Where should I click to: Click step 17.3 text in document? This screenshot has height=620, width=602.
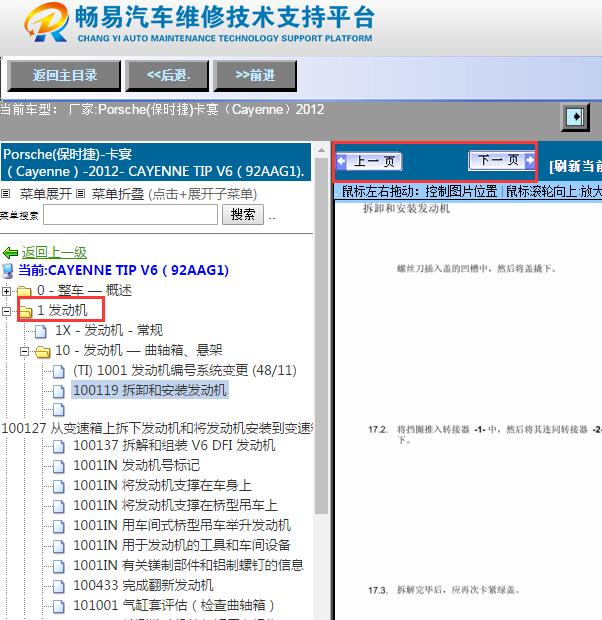pos(443,590)
